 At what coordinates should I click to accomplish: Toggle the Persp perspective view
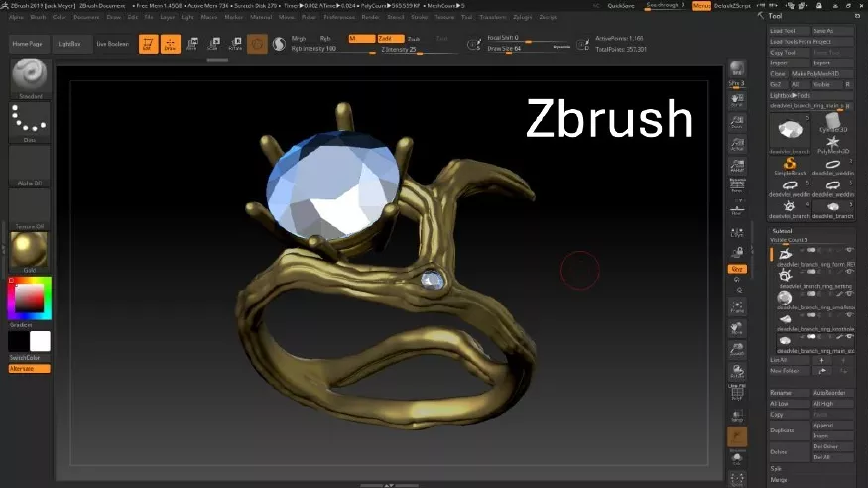(737, 187)
